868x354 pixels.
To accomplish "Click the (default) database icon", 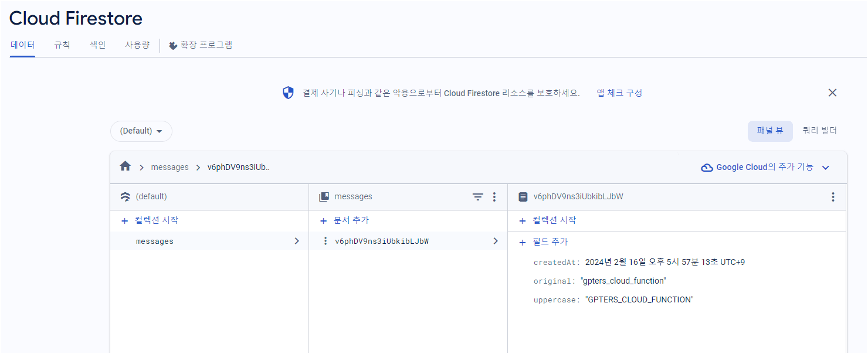I will [x=125, y=197].
